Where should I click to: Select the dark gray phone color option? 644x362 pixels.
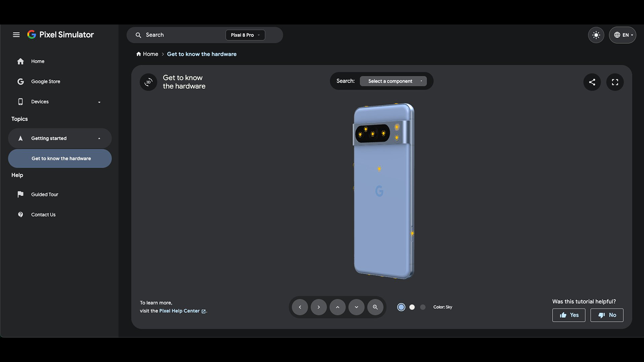[423, 307]
